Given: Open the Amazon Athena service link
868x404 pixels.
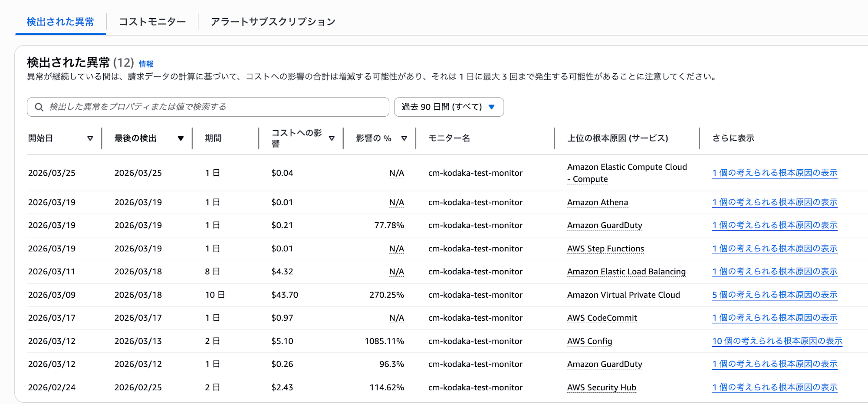Looking at the screenshot, I should click(598, 202).
